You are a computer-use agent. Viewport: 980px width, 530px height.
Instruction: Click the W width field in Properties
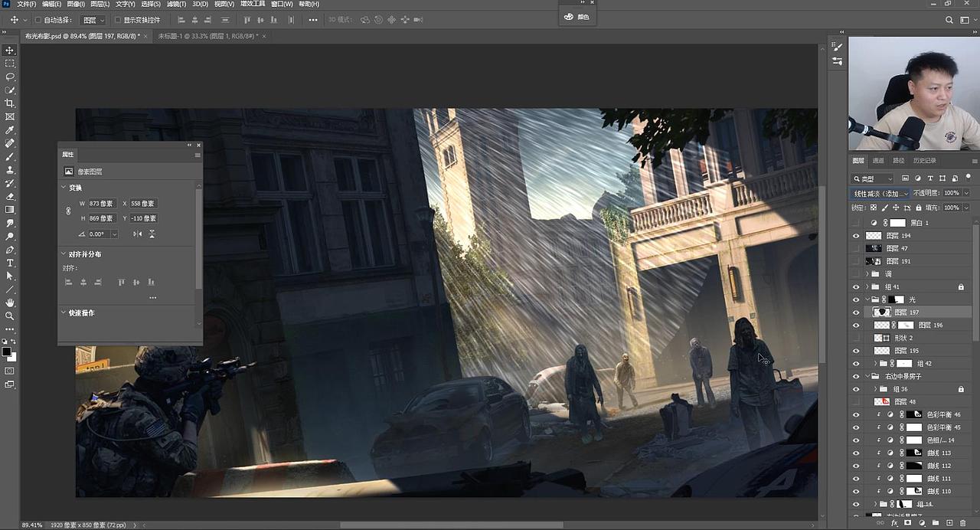tap(101, 204)
